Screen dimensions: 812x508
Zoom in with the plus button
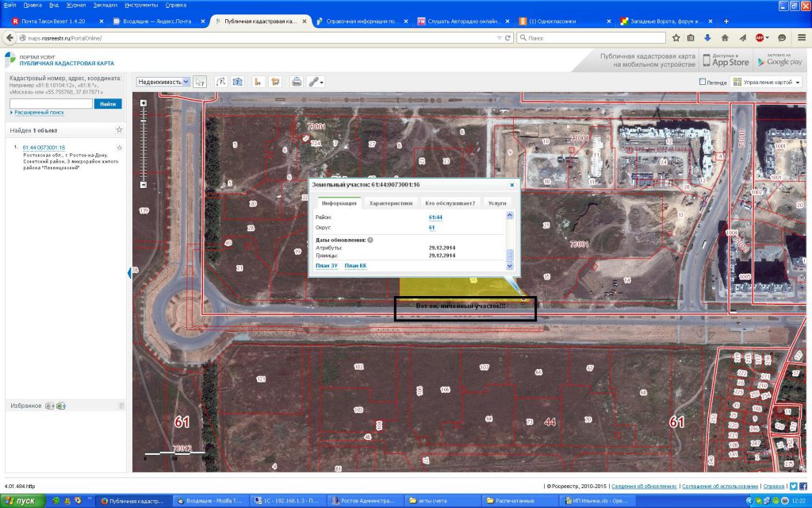[144, 103]
